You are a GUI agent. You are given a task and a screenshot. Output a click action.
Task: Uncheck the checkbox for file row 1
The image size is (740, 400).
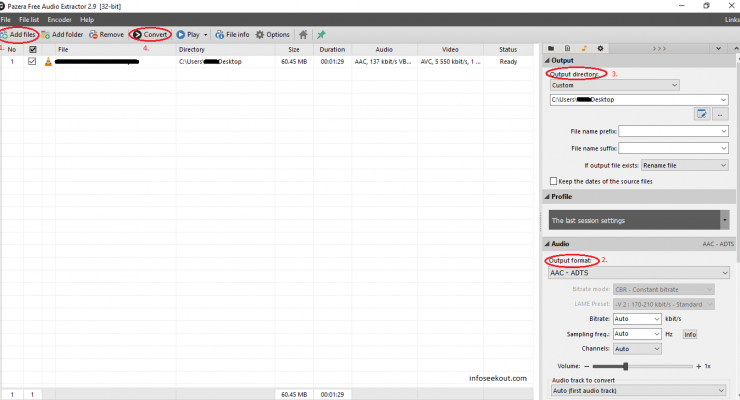coord(32,61)
